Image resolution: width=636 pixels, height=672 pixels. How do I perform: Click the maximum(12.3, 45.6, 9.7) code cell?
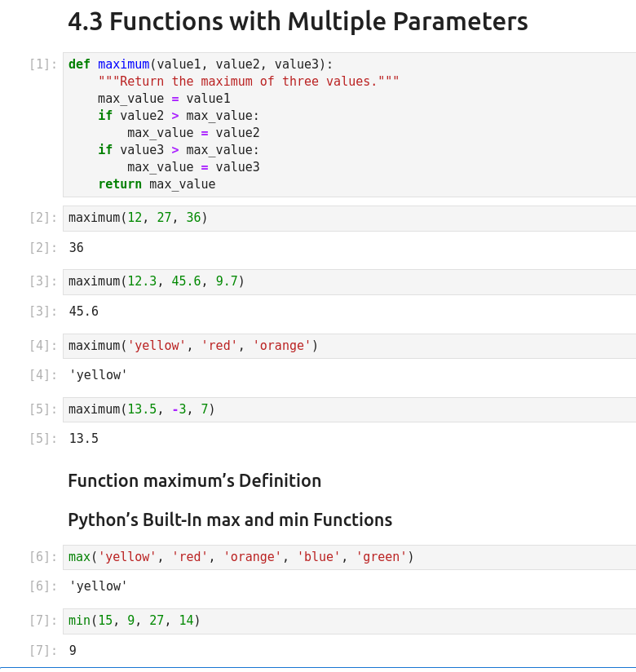[x=349, y=281]
